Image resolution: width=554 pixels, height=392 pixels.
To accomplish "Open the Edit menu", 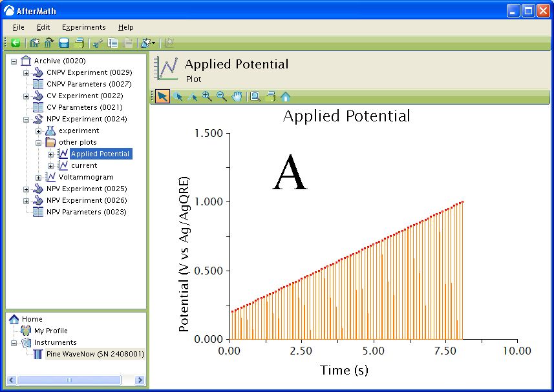I will tap(43, 27).
